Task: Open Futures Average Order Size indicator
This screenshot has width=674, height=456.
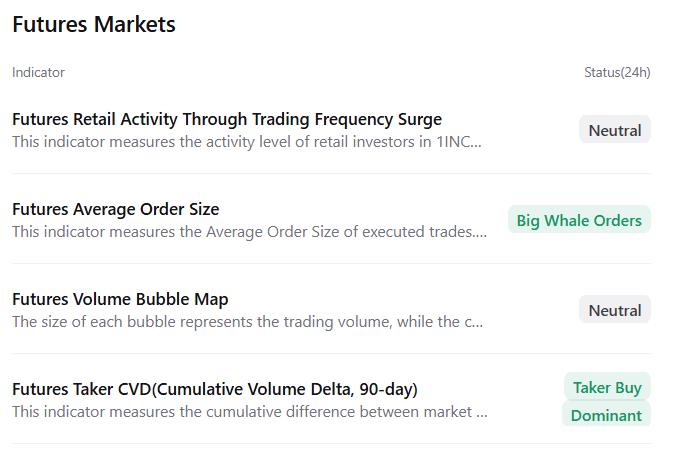Action: 116,209
